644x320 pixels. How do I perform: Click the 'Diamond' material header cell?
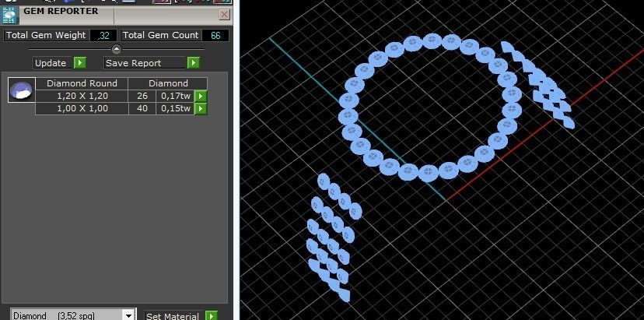click(x=168, y=83)
